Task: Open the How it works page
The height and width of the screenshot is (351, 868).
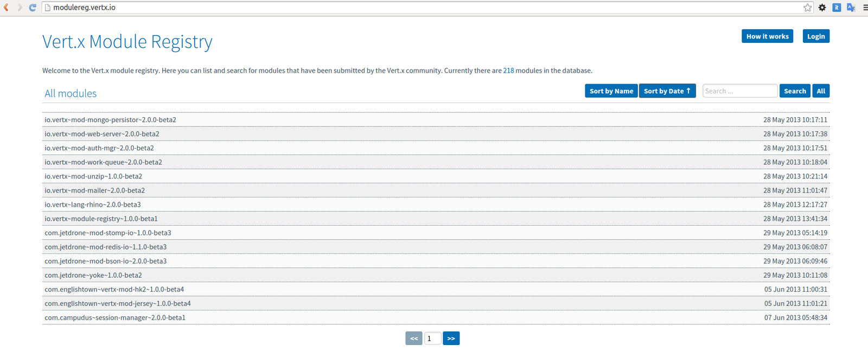Action: [x=767, y=36]
